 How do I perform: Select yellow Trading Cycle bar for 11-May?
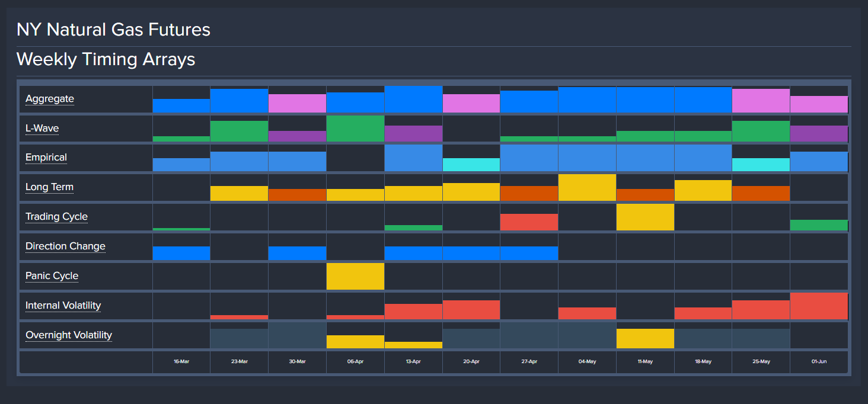(645, 217)
